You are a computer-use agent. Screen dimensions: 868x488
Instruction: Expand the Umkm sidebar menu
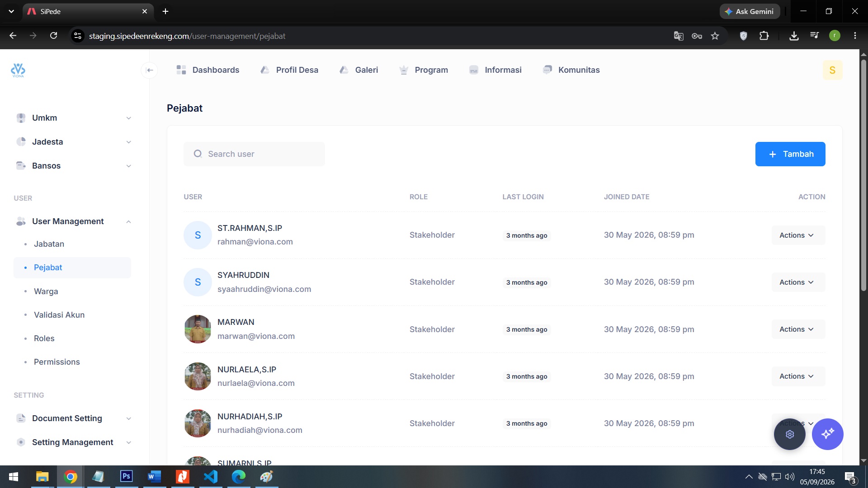[x=72, y=118]
